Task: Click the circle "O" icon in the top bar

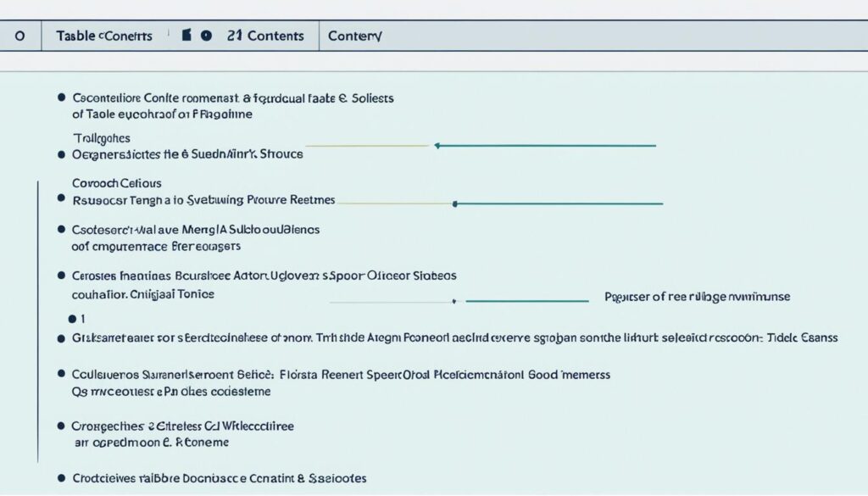Action: click(x=20, y=36)
